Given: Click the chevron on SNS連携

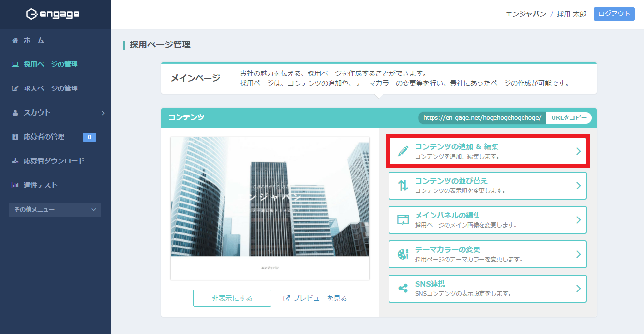Looking at the screenshot, I should [x=578, y=289].
